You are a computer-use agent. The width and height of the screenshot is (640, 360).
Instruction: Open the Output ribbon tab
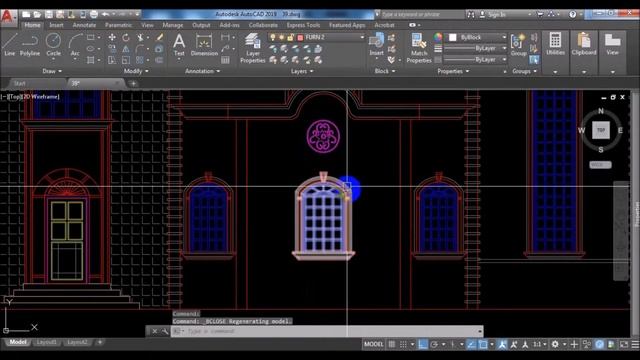pyautogui.click(x=201, y=25)
